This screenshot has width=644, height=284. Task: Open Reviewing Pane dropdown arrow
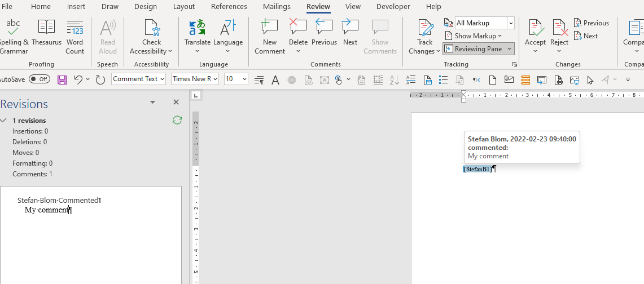point(509,49)
